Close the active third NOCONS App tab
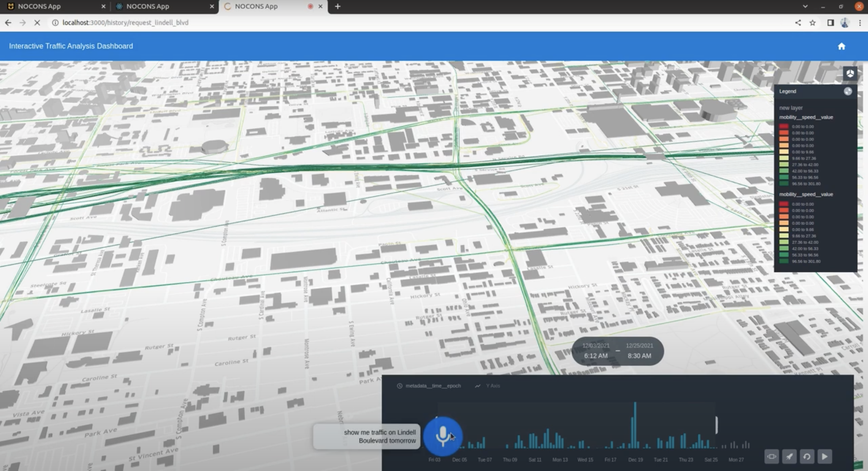The image size is (868, 471). click(320, 6)
